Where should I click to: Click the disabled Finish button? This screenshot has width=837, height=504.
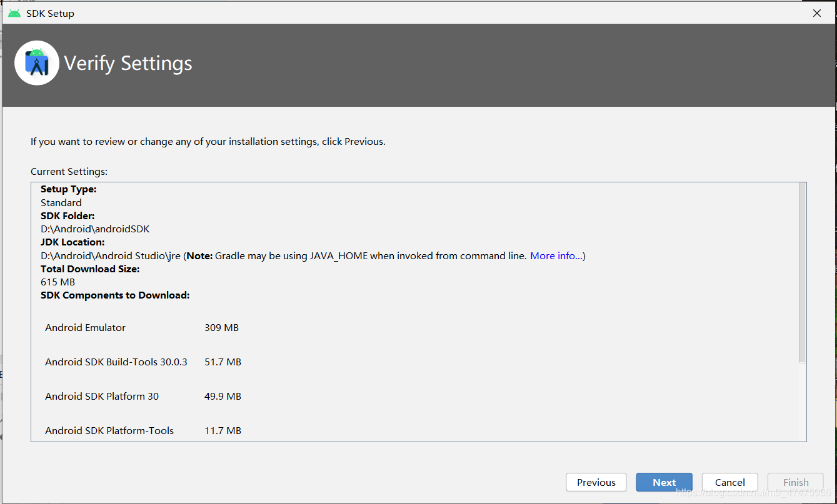(796, 482)
